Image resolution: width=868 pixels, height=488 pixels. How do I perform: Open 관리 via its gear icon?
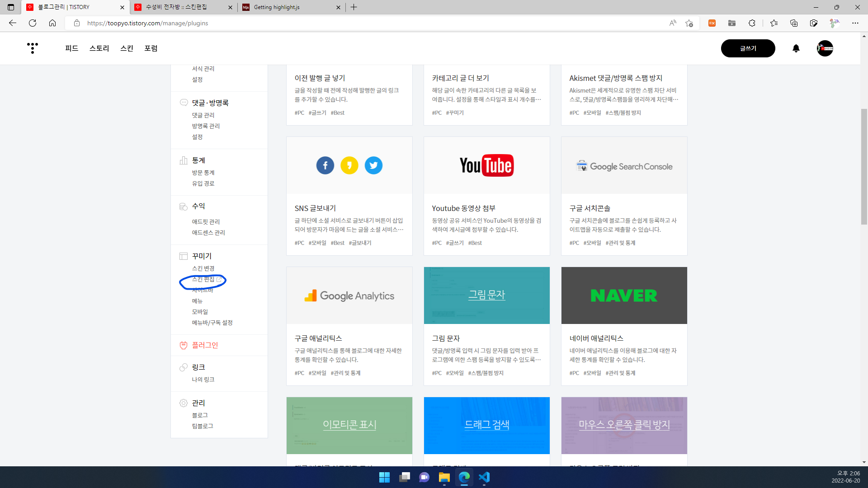click(184, 403)
